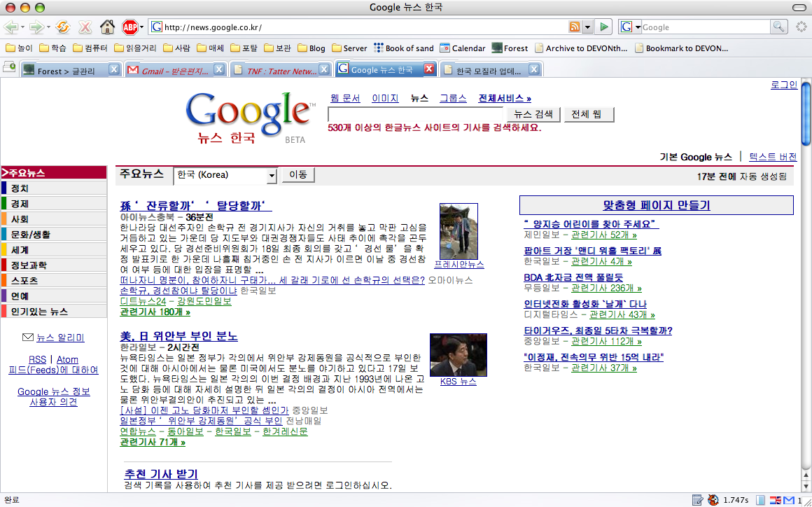The width and height of the screenshot is (812, 507).
Task: Open the 읽을거리 bookmark folder
Action: pos(136,48)
